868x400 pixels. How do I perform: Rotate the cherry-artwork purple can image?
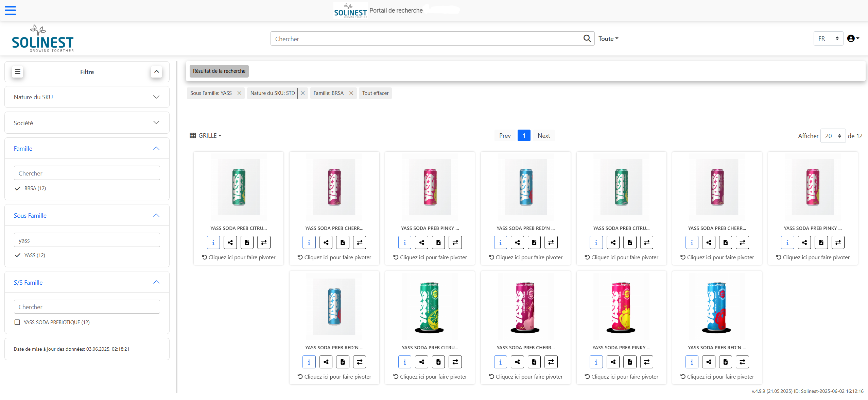coord(526,377)
